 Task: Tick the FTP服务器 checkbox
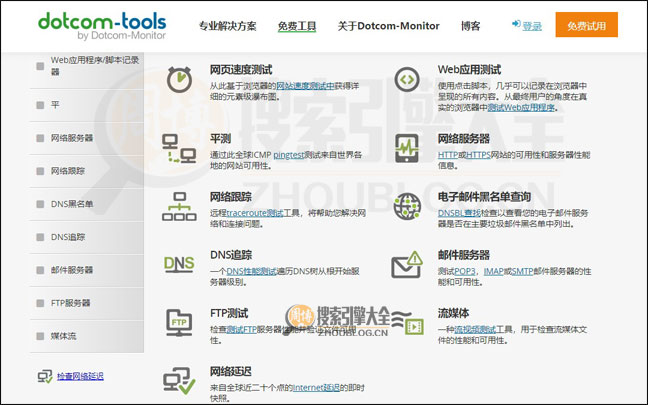pos(40,303)
